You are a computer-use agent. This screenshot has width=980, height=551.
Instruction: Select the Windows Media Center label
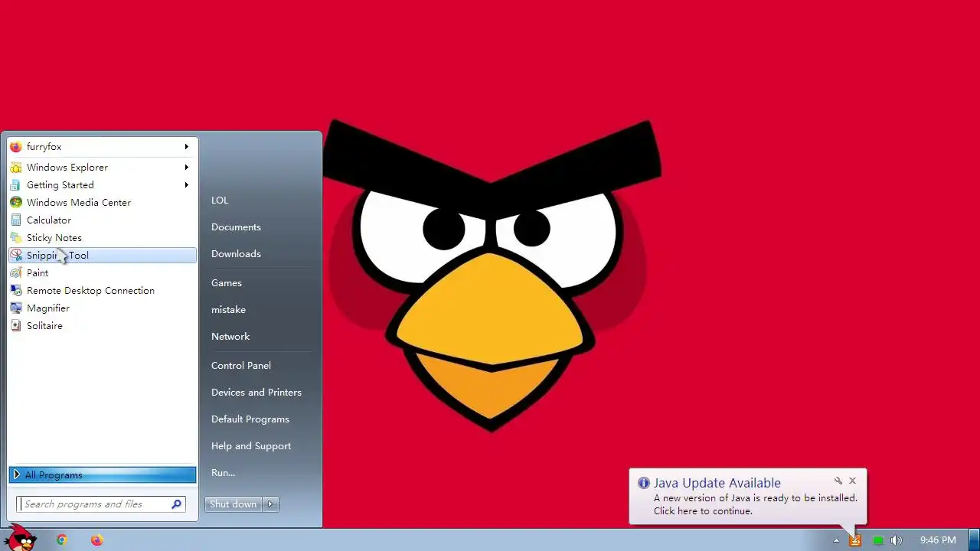[79, 203]
